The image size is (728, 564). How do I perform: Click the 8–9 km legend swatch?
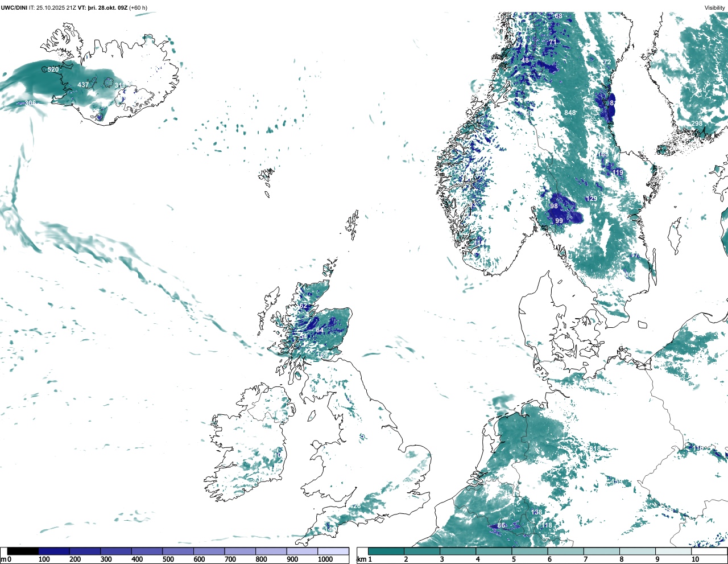coord(637,551)
